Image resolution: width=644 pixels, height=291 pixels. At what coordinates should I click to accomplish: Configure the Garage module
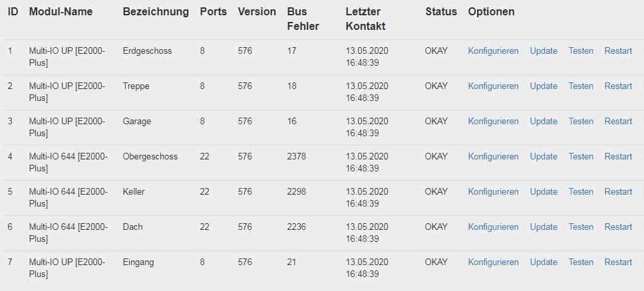pyautogui.click(x=493, y=122)
